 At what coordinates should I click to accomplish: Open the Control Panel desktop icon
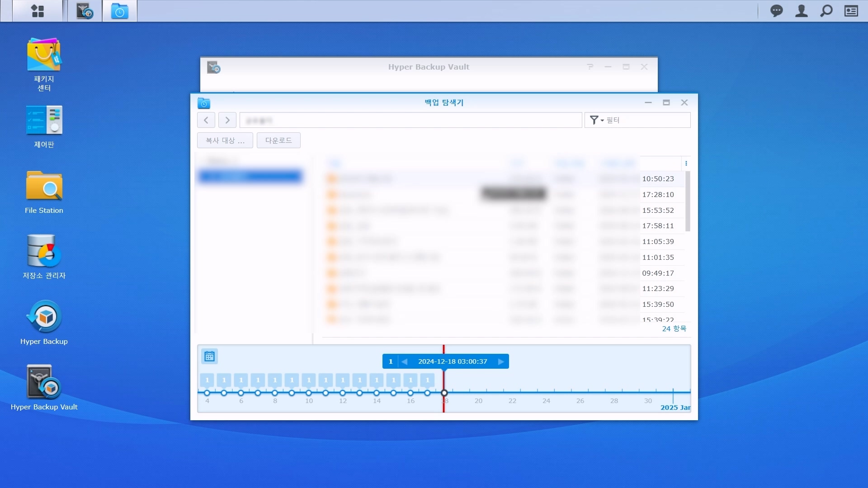click(x=44, y=120)
